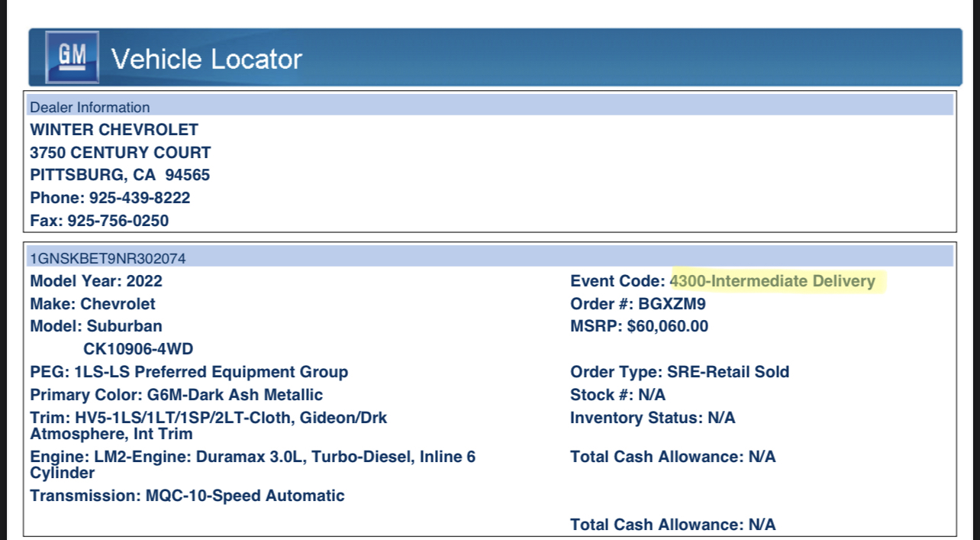Screen dimensions: 980x540
Task: Click the Make: Chevrolet line
Action: click(x=92, y=304)
